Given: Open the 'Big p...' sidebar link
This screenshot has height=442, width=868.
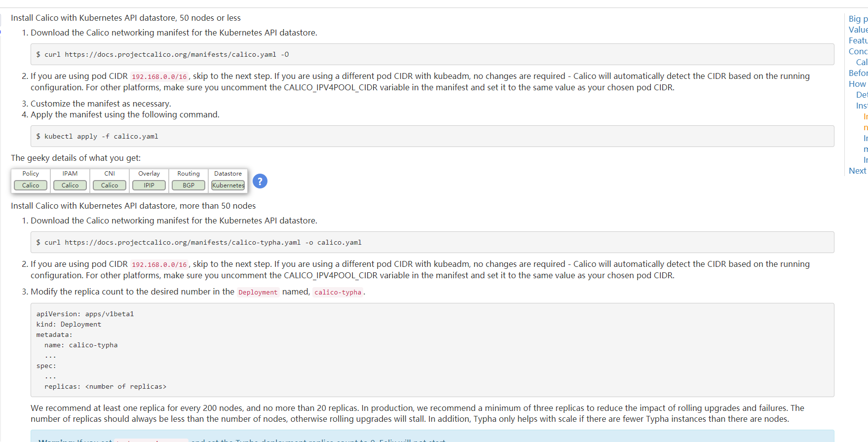Looking at the screenshot, I should [858, 19].
